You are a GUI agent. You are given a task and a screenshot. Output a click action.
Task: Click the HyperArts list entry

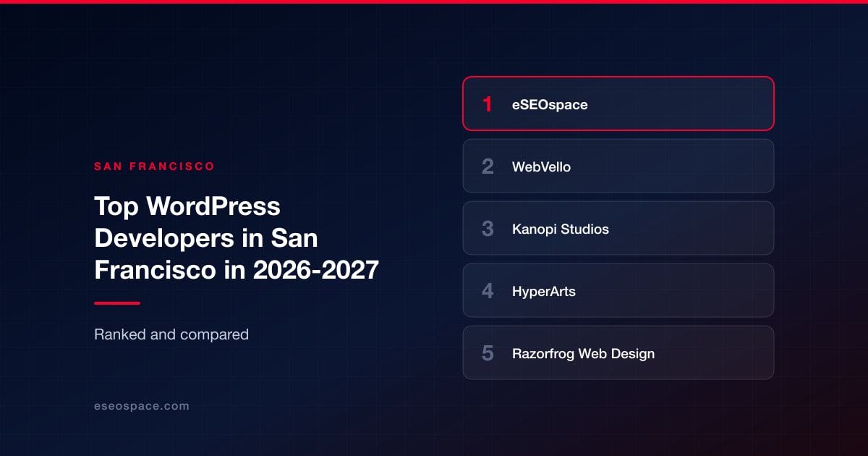(x=618, y=290)
